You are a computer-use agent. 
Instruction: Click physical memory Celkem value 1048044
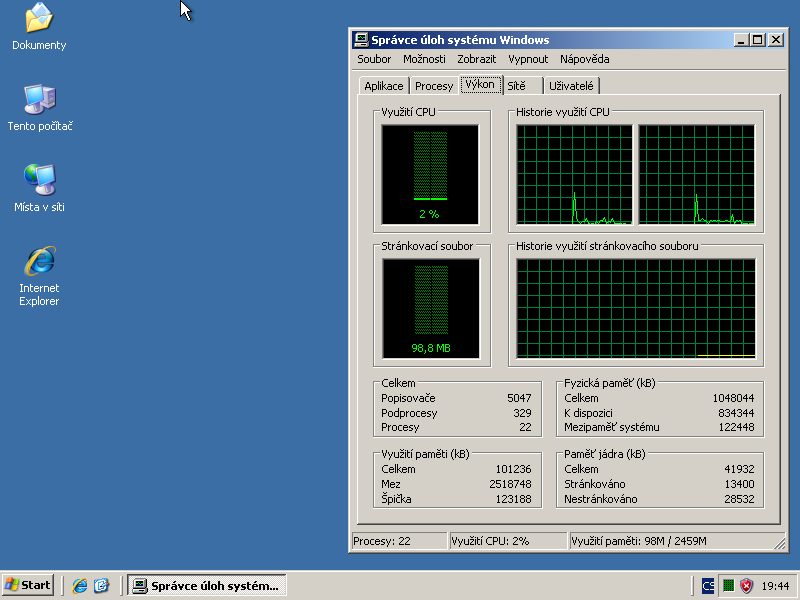(x=733, y=398)
